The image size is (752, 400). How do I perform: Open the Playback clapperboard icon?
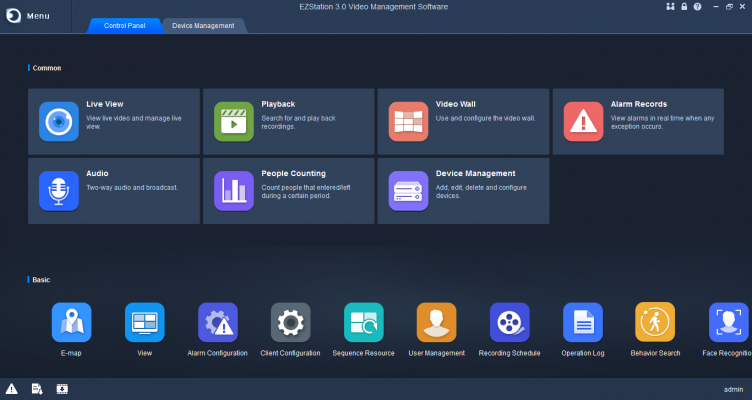pos(234,121)
